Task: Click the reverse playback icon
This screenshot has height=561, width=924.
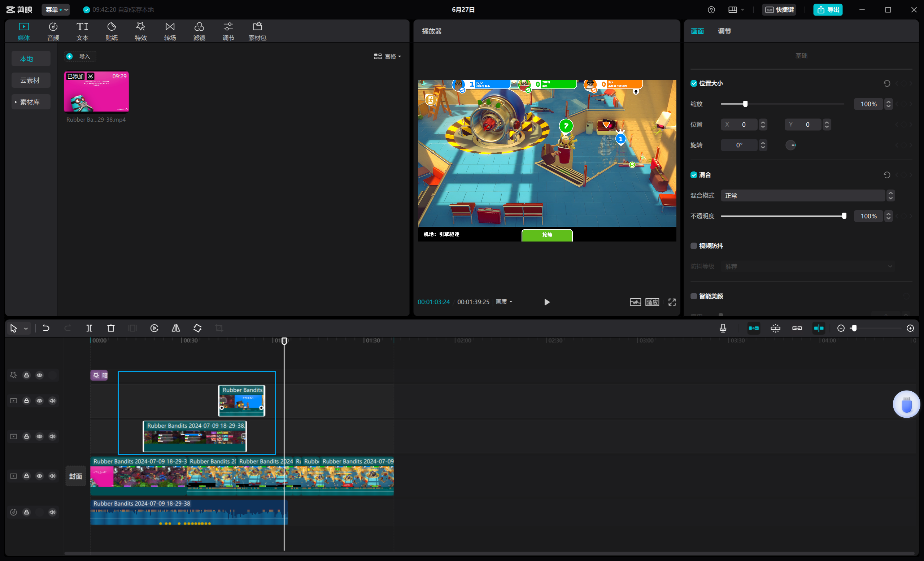Action: click(x=154, y=328)
